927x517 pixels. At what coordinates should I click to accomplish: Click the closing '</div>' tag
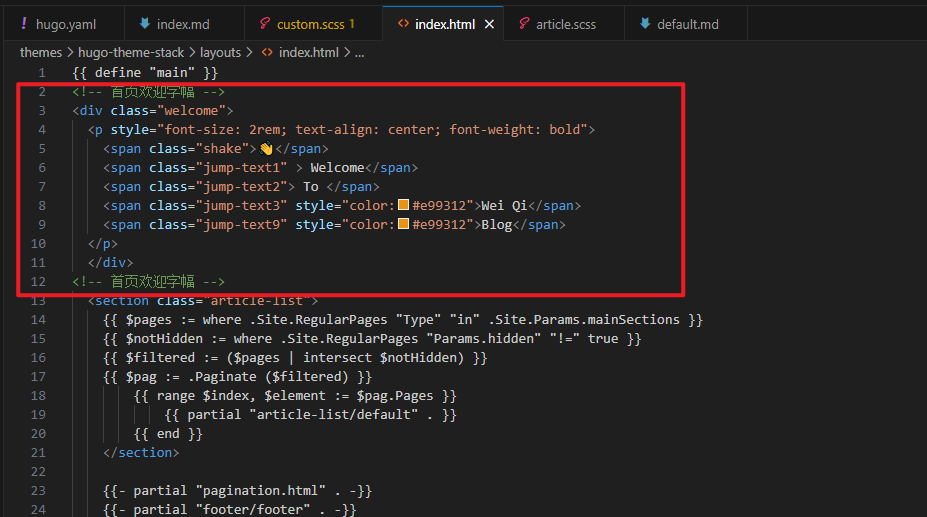click(111, 262)
